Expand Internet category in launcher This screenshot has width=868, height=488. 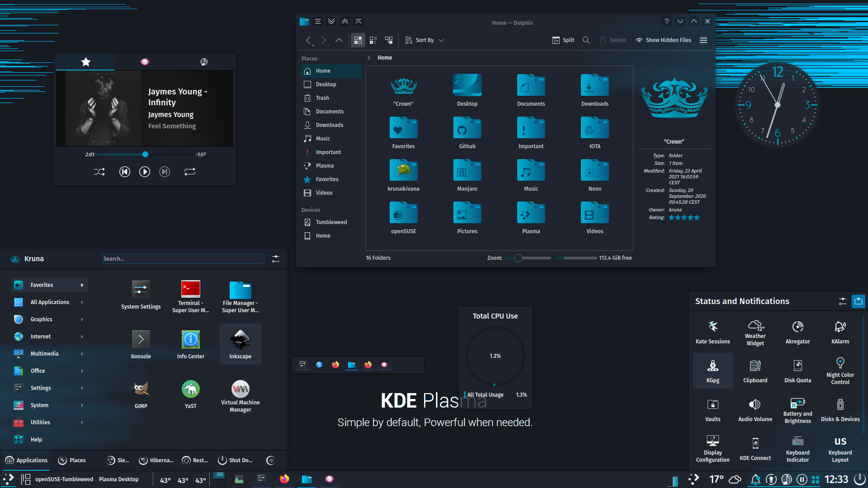[49, 337]
